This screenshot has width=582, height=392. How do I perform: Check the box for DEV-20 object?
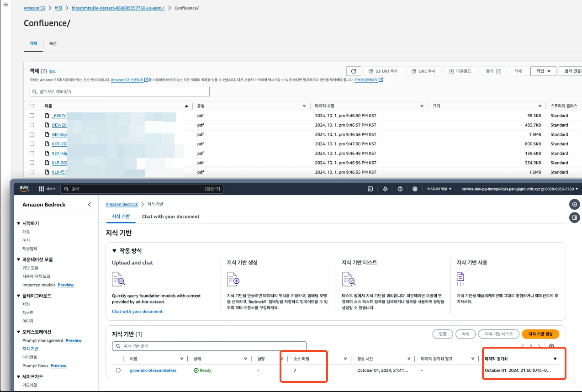(32, 125)
